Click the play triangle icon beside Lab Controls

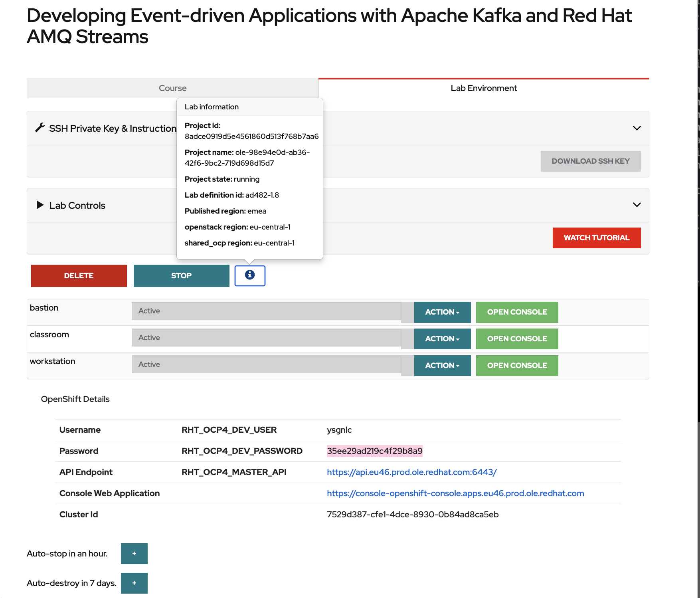click(40, 205)
